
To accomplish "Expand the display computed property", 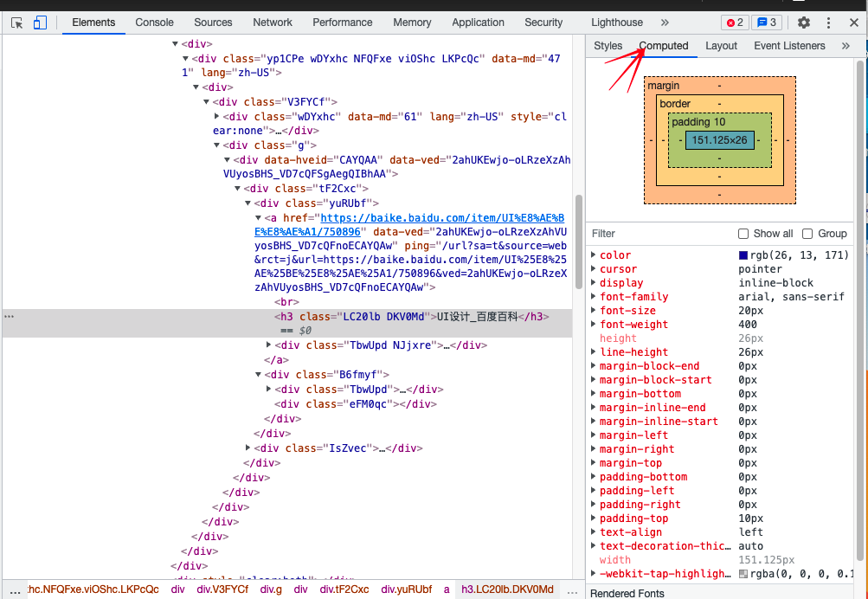I will [x=594, y=282].
